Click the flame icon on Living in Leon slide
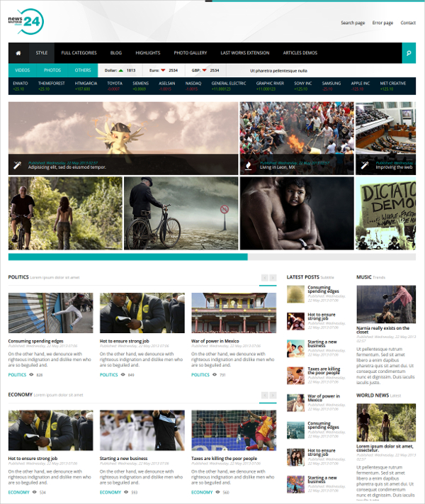The image size is (425, 504). [248, 165]
